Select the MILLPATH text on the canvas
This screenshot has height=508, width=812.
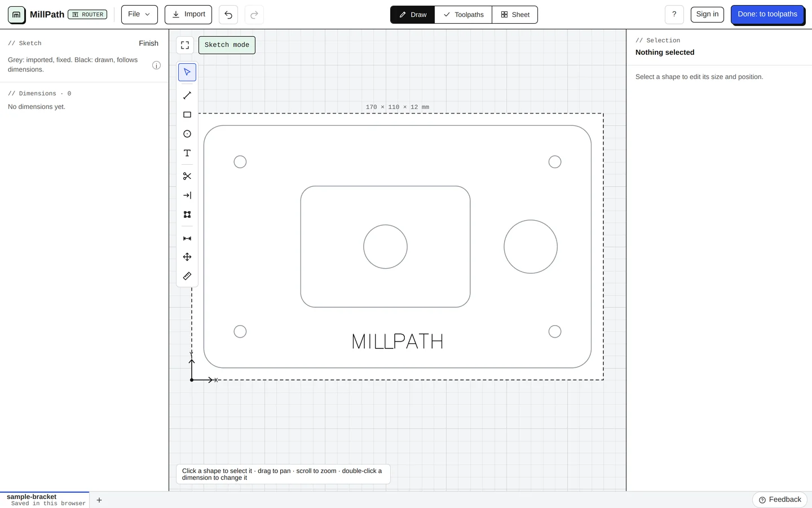398,341
